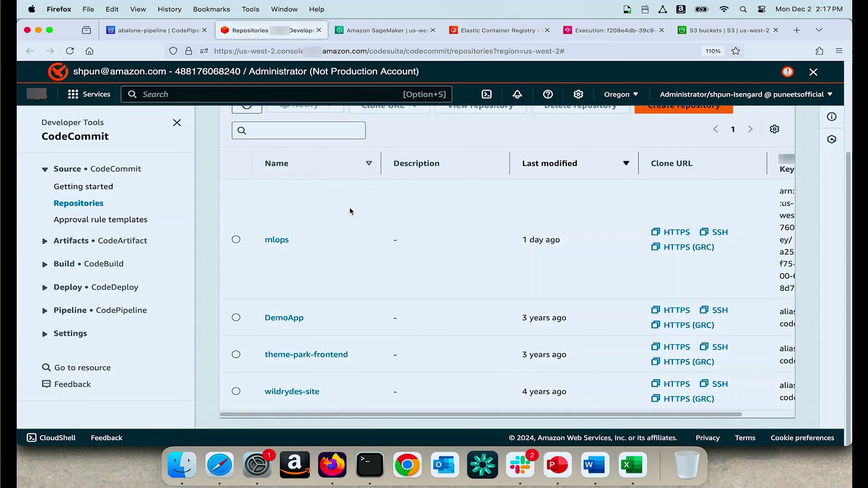This screenshot has width=868, height=488.
Task: Expand the Deploy CodeDeploy section
Action: coord(45,288)
